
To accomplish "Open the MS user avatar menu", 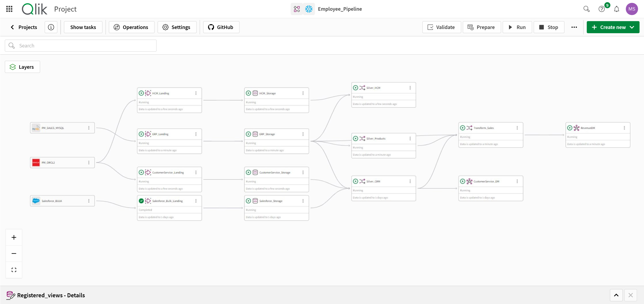I will point(631,9).
